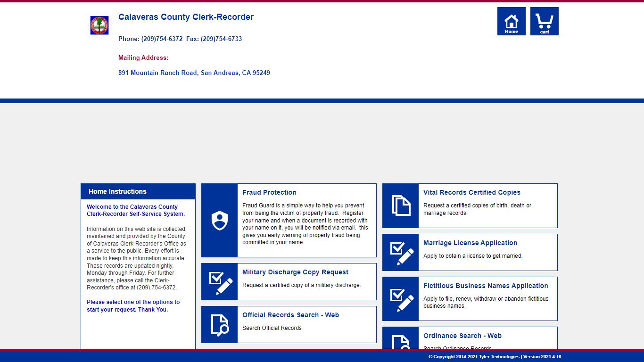This screenshot has height=362, width=644.
Task: Open the Fraud Protection link
Action: click(269, 192)
